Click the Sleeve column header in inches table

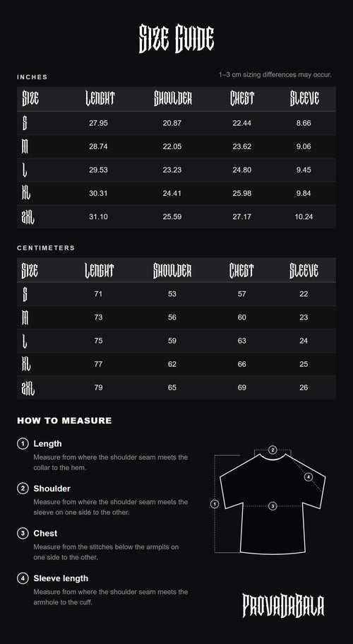click(304, 98)
